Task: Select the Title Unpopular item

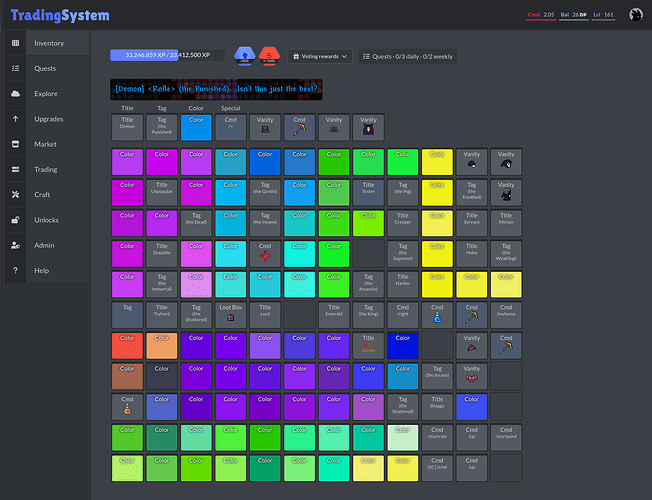Action: 162,193
